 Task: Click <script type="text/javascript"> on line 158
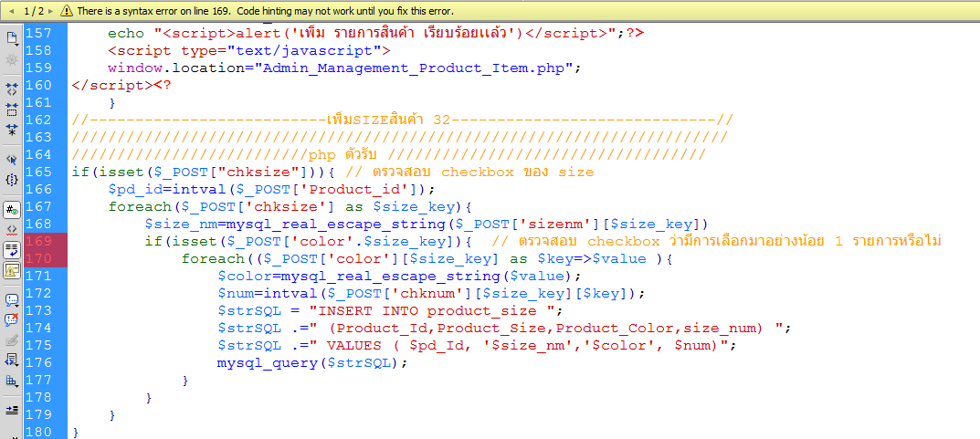tap(248, 50)
